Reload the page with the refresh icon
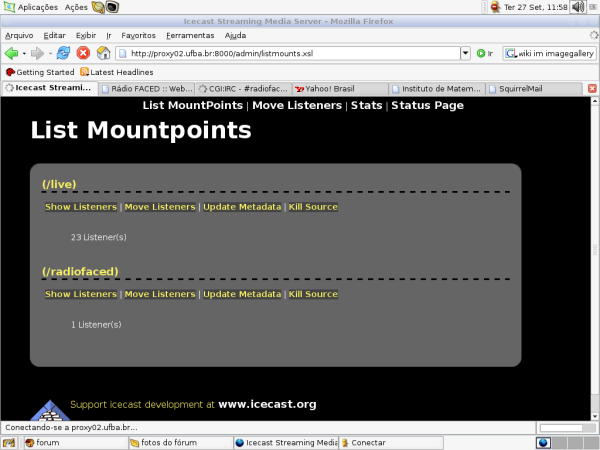Viewport: 600px width, 450px height. pos(63,53)
